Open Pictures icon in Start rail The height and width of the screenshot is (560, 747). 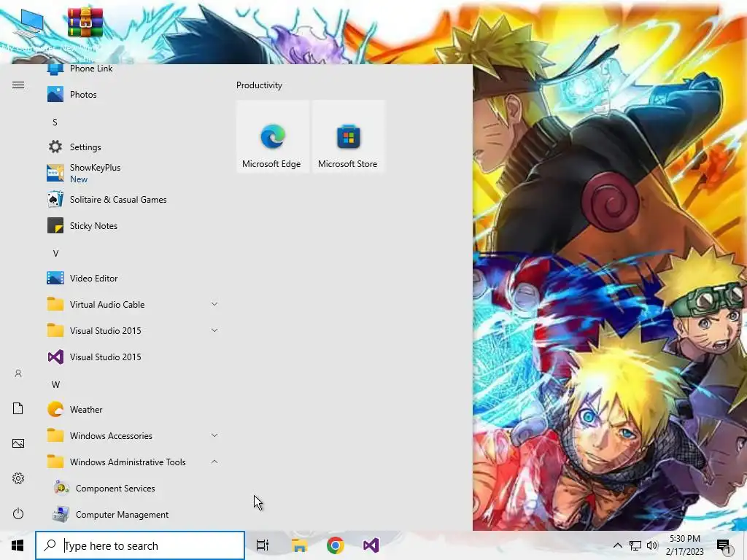tap(18, 443)
